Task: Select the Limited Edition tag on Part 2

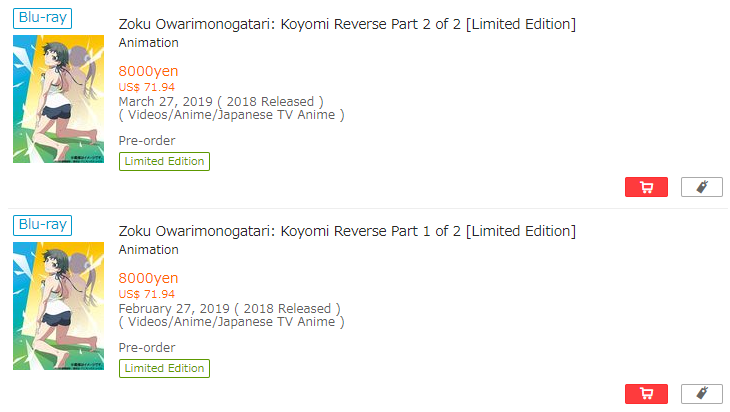Action: [164, 161]
